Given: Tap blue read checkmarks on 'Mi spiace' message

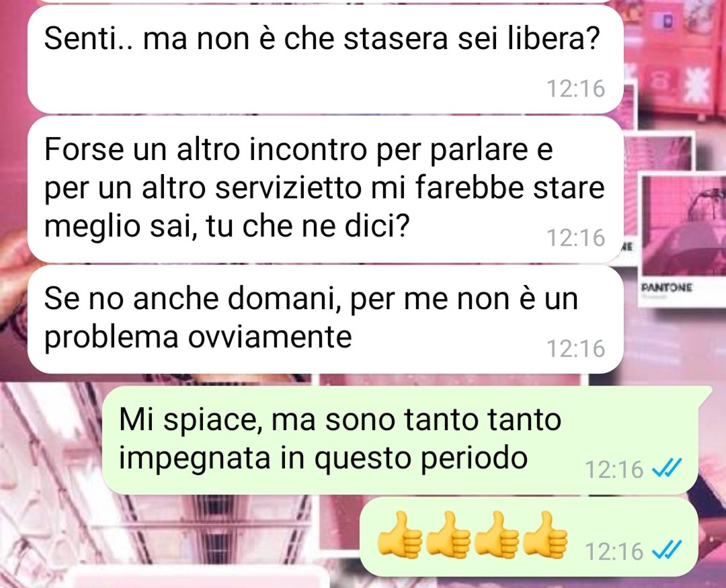Looking at the screenshot, I should (667, 468).
